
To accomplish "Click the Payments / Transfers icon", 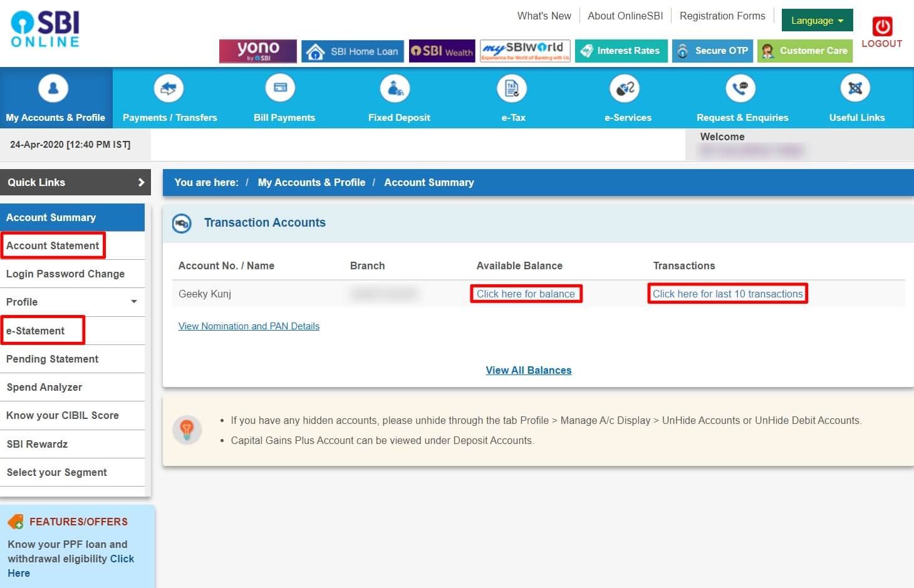I will click(x=169, y=88).
